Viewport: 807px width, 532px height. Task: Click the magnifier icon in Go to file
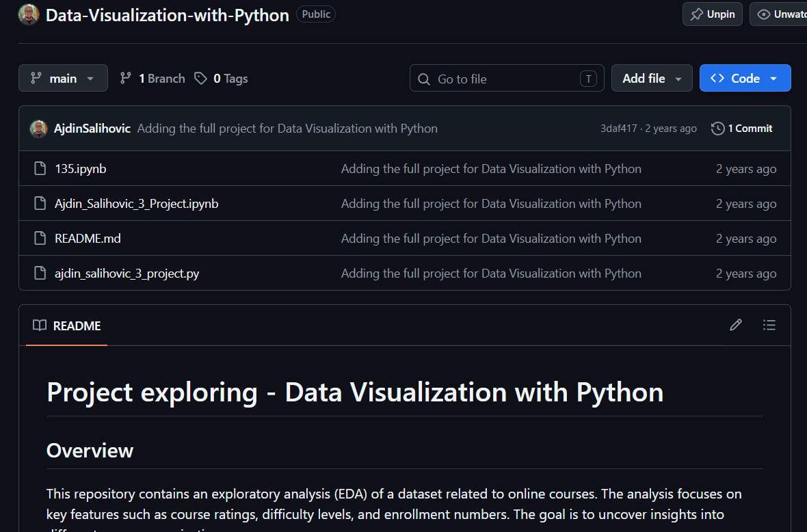coord(424,79)
